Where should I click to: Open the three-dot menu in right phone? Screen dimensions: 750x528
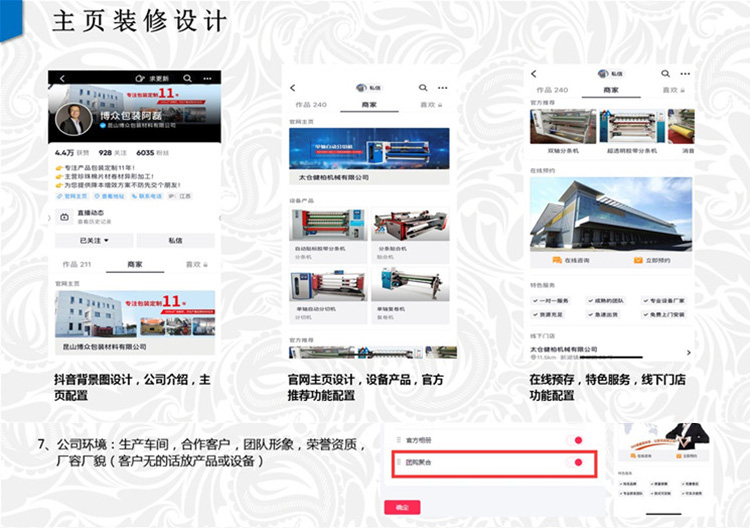tap(685, 74)
